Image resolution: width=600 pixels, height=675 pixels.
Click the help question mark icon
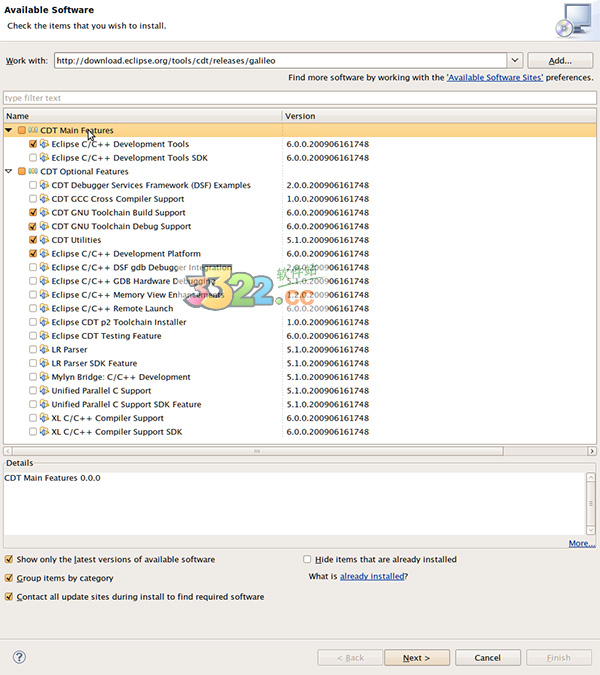pos(19,657)
